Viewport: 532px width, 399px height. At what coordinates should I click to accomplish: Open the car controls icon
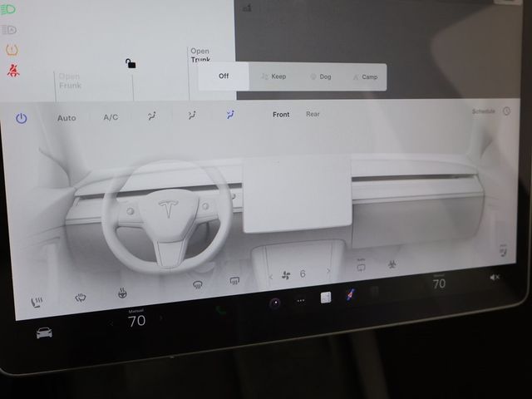44,332
